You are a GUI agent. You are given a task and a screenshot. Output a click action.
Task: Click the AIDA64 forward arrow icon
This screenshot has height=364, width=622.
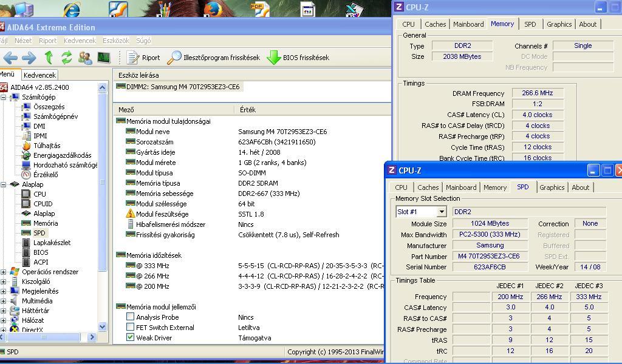tap(29, 58)
